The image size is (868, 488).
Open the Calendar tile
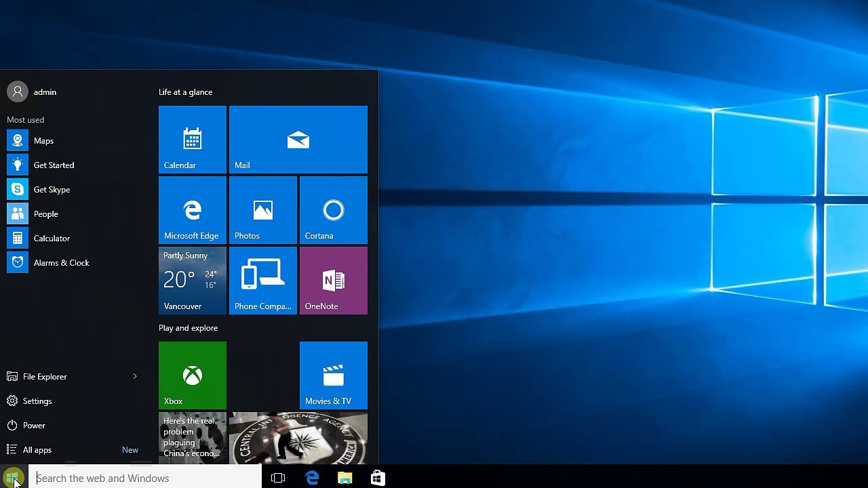193,140
